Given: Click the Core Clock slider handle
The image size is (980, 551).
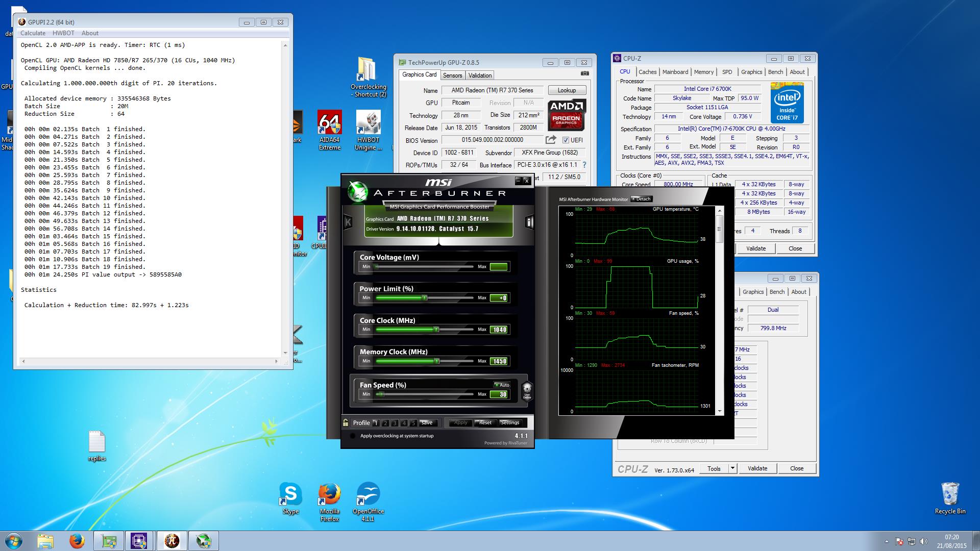Looking at the screenshot, I should pyautogui.click(x=436, y=329).
